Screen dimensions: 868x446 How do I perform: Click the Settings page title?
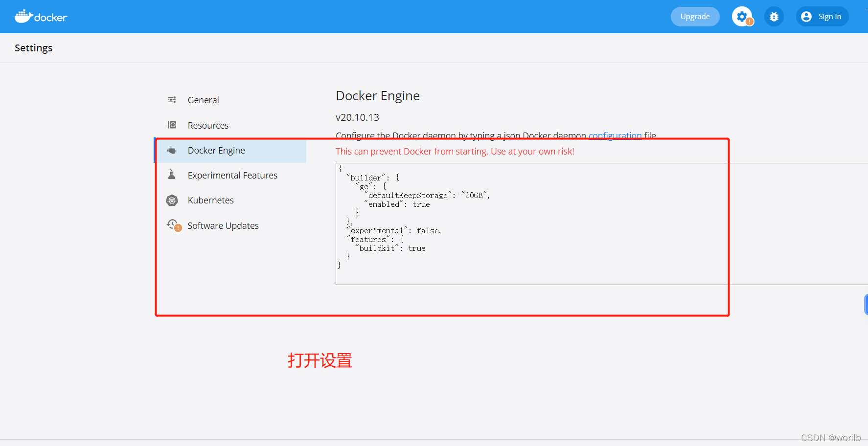pos(33,48)
